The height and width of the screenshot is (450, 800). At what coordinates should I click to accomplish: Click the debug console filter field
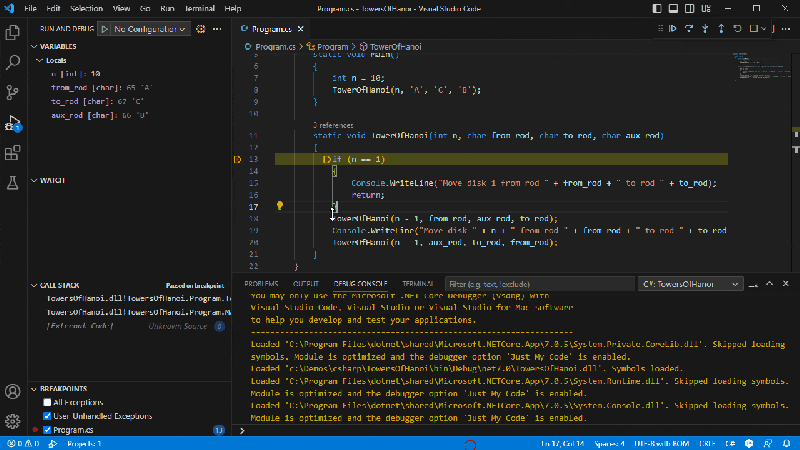[540, 284]
